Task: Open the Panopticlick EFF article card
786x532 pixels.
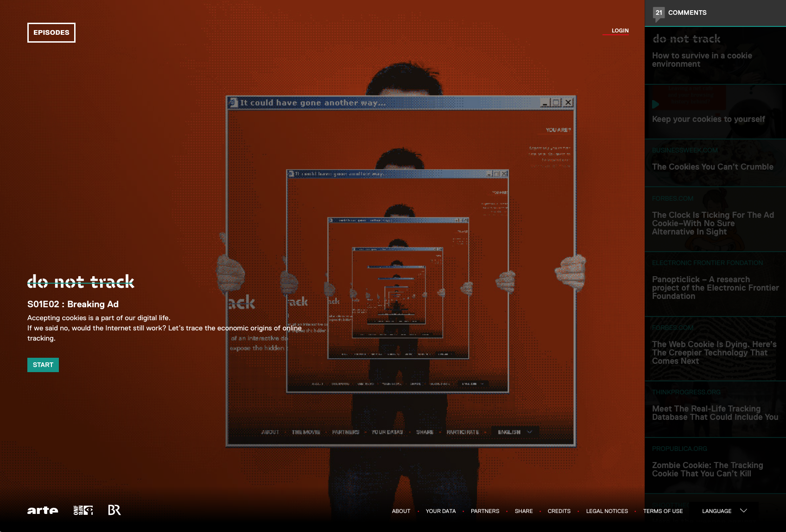Action: click(715, 284)
